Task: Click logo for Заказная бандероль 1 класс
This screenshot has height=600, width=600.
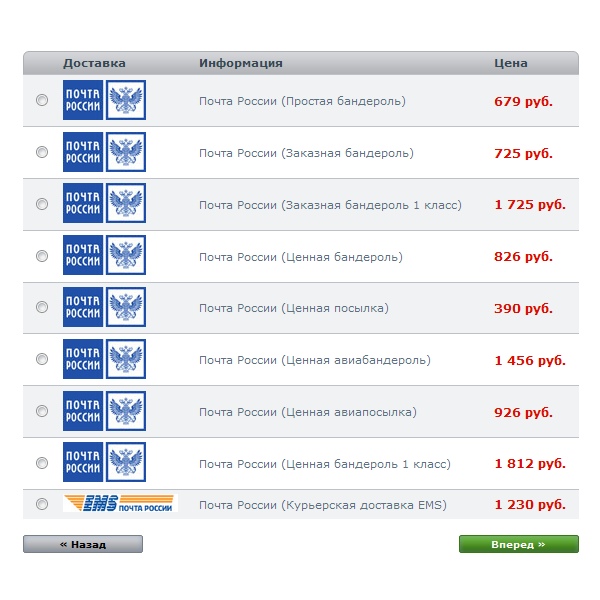Action: [104, 203]
